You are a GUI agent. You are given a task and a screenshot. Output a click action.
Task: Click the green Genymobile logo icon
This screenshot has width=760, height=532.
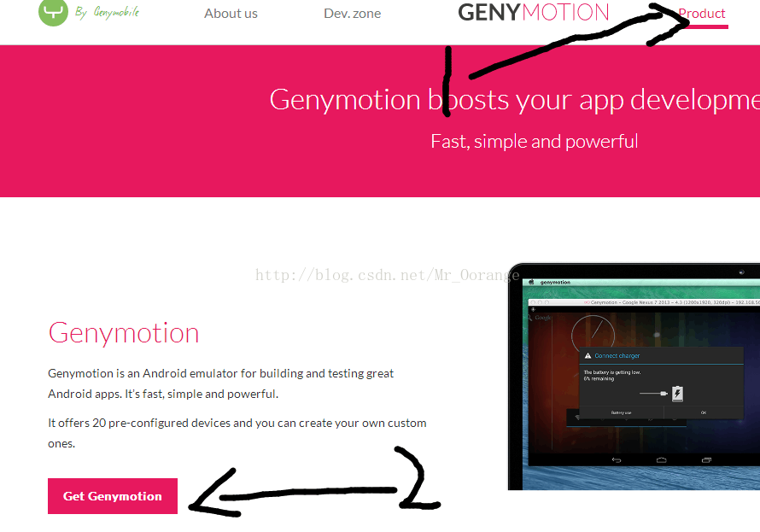pyautogui.click(x=53, y=12)
